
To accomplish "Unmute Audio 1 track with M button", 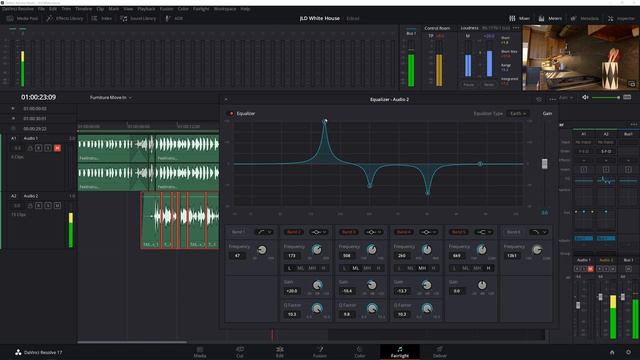I will [57, 148].
